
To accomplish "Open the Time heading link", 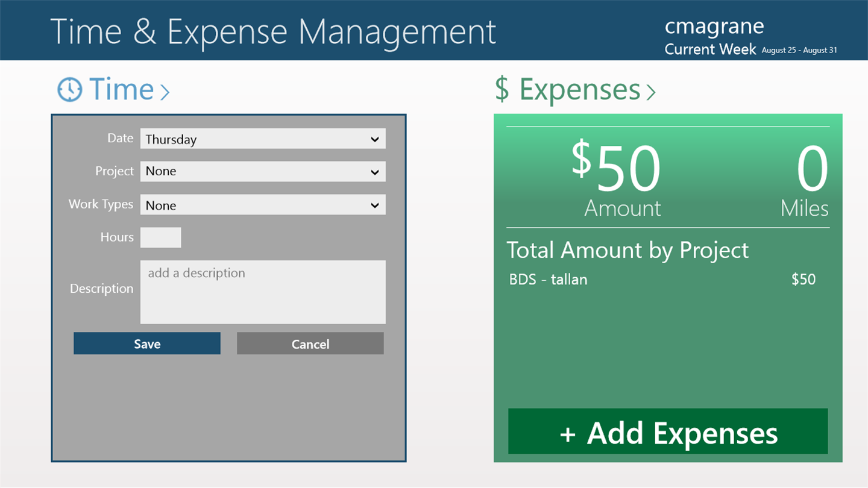I will click(121, 89).
